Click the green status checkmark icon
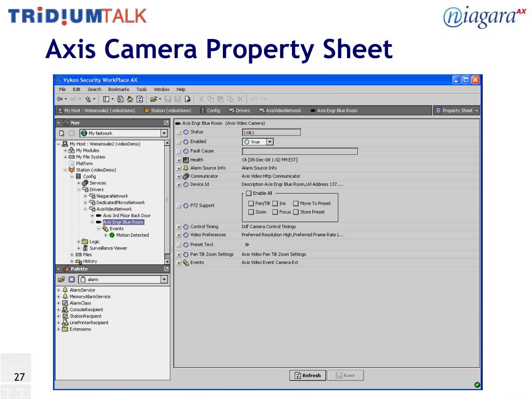 click(x=477, y=385)
